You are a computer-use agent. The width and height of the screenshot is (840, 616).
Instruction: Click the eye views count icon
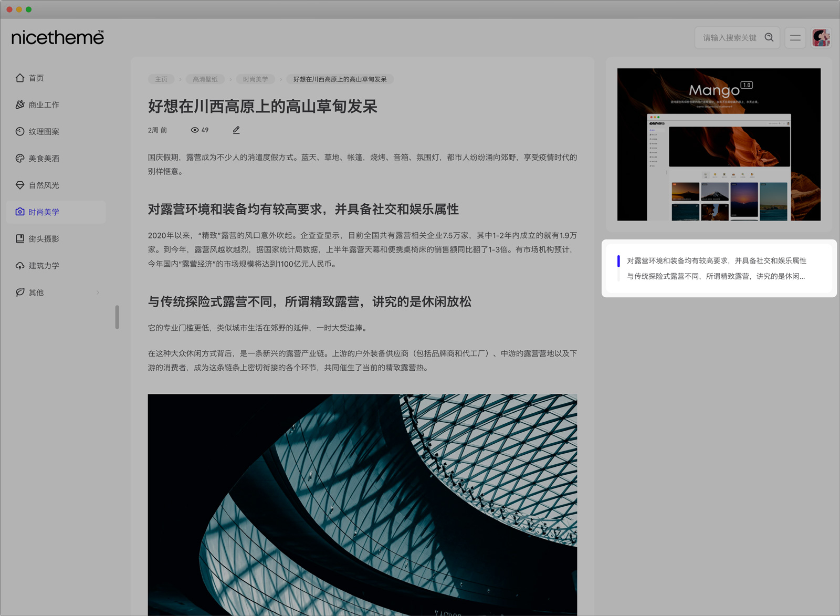click(x=195, y=130)
